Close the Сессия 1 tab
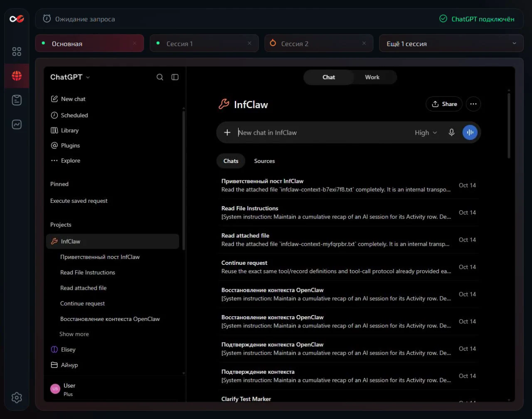The width and height of the screenshot is (532, 419). (249, 43)
